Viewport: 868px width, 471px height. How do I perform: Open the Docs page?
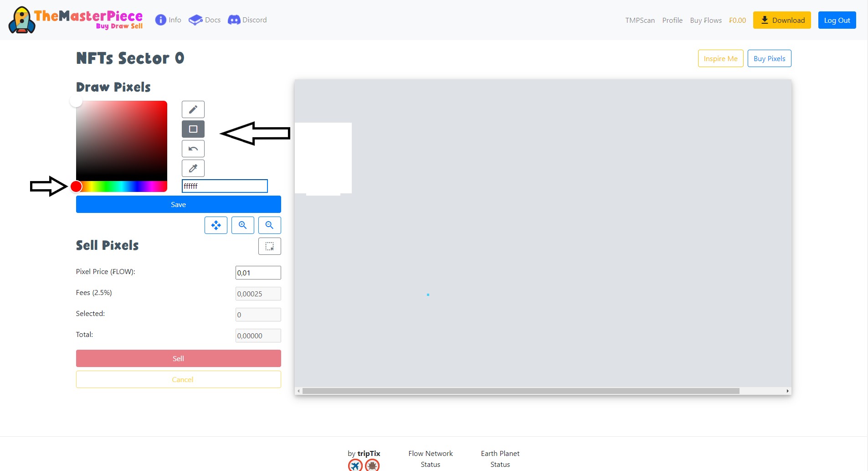(x=205, y=20)
